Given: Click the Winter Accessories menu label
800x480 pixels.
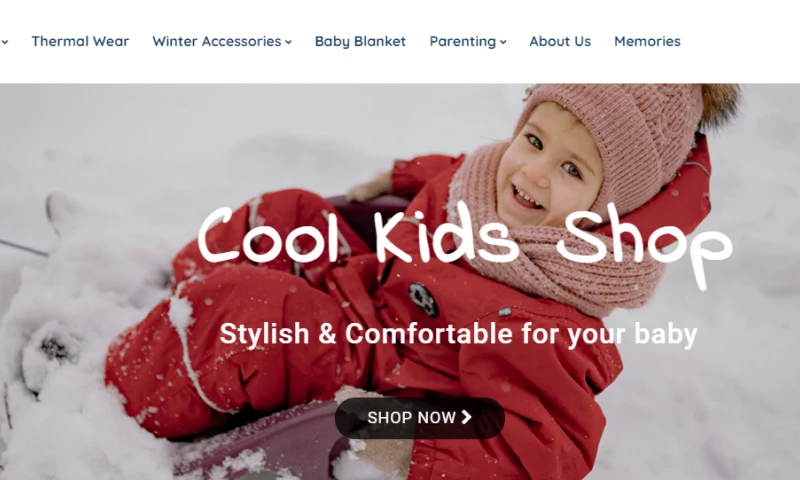Looking at the screenshot, I should pyautogui.click(x=217, y=41).
